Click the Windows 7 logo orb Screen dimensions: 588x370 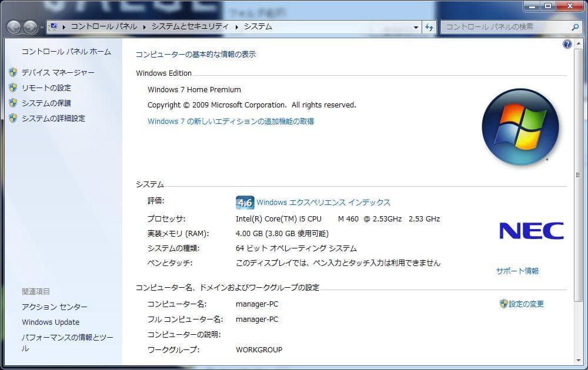(520, 127)
